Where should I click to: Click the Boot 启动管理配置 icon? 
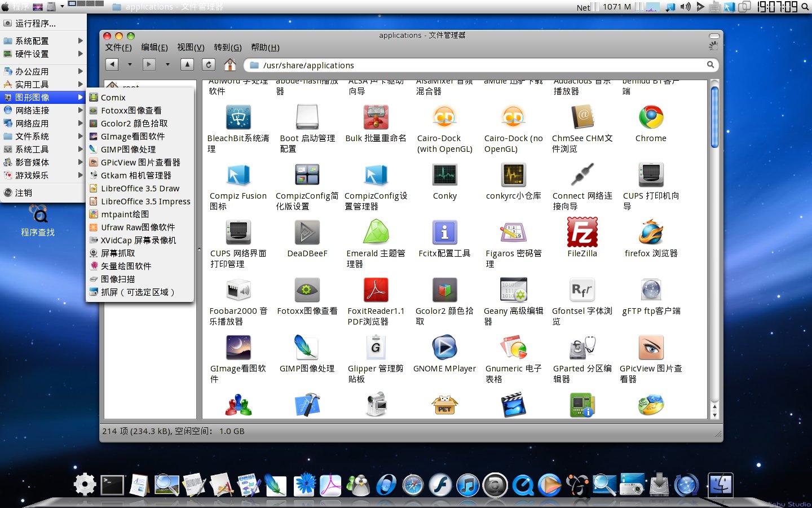coord(307,117)
